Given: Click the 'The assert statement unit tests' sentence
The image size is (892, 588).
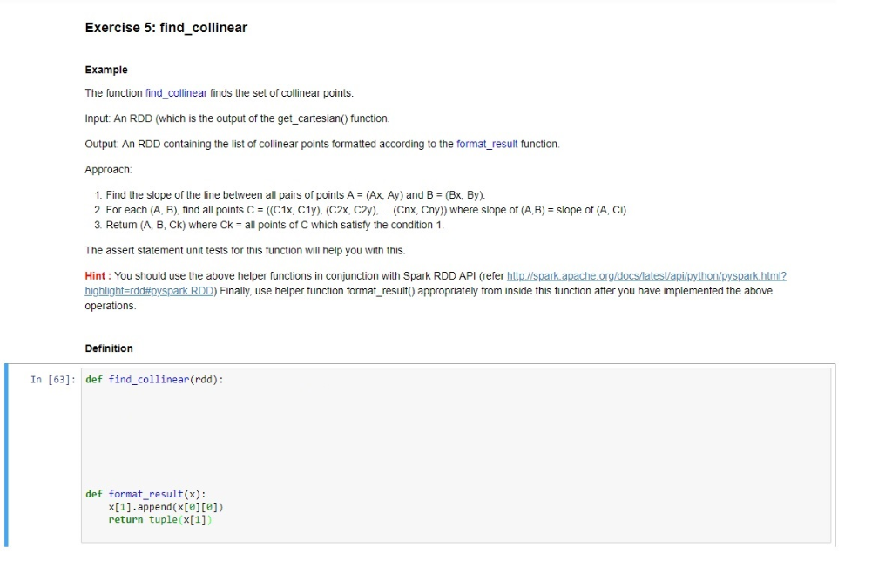Looking at the screenshot, I should [245, 250].
